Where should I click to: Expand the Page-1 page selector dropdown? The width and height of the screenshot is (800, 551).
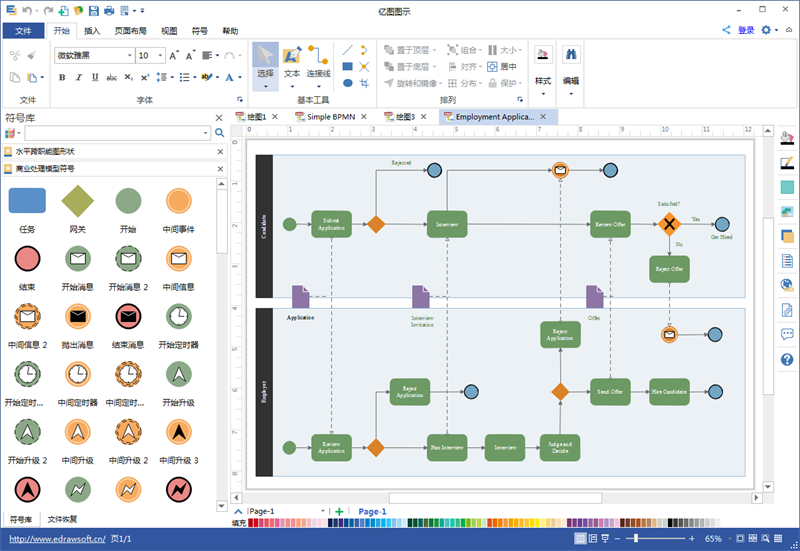pyautogui.click(x=323, y=511)
